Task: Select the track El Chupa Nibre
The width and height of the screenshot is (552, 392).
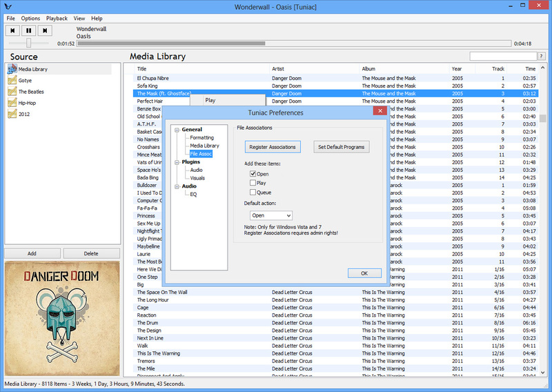Action: [335, 78]
